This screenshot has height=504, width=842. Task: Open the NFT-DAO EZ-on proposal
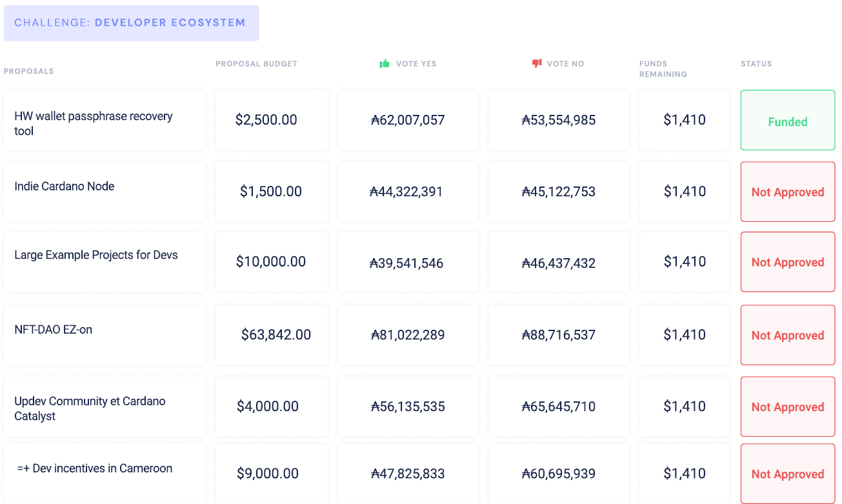tap(54, 330)
